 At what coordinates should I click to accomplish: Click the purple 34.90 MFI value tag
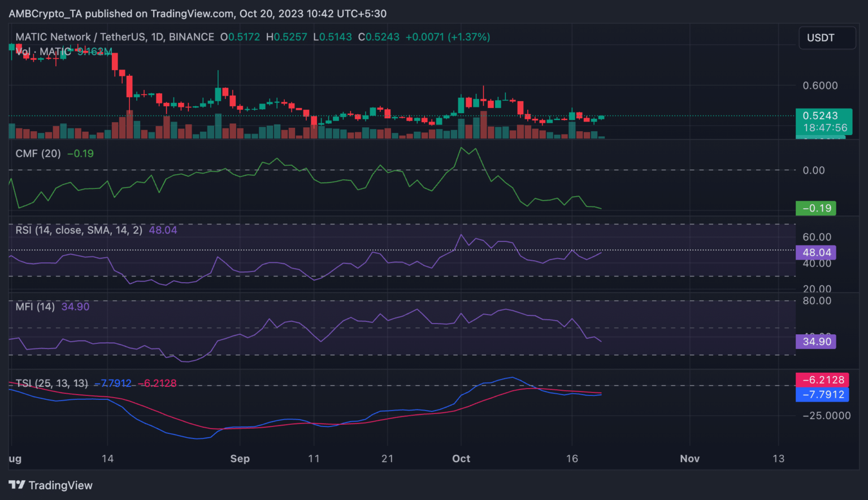tap(815, 341)
